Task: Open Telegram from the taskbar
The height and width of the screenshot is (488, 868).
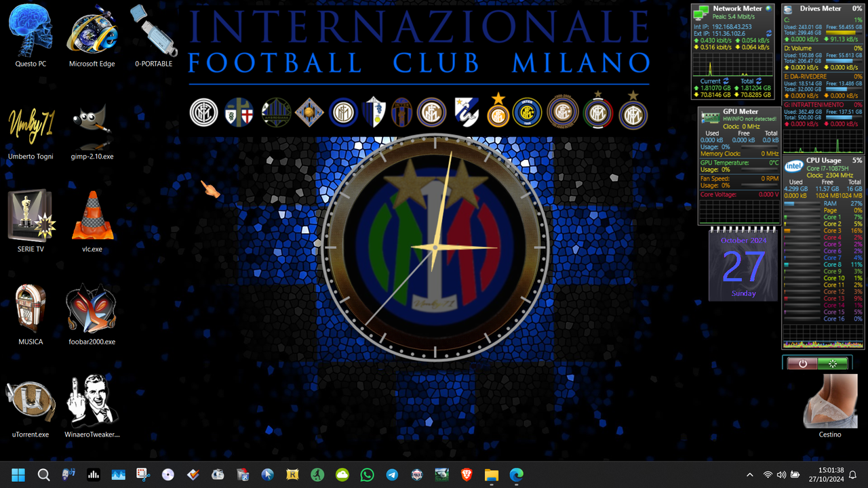Action: coord(392,474)
